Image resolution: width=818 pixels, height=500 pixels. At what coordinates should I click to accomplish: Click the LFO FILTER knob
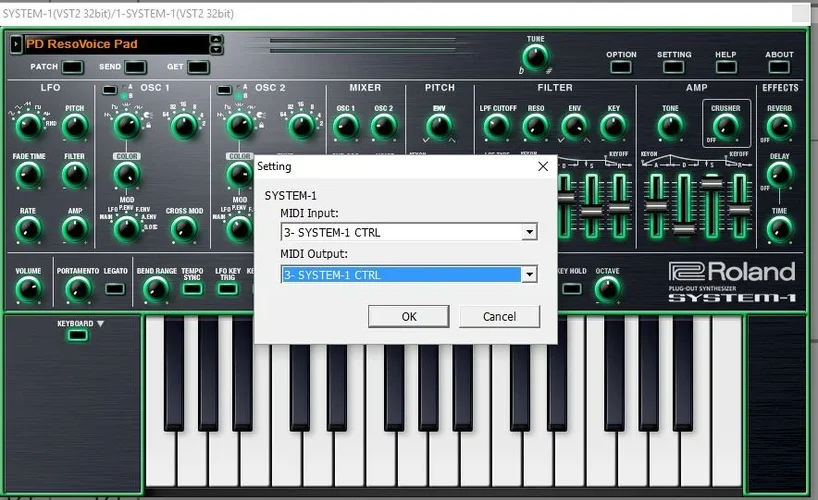pos(75,174)
